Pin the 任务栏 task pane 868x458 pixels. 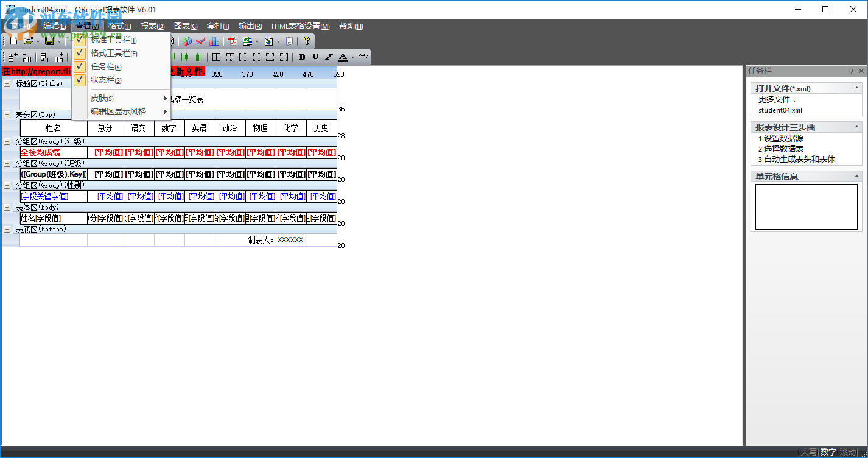pyautogui.click(x=852, y=71)
